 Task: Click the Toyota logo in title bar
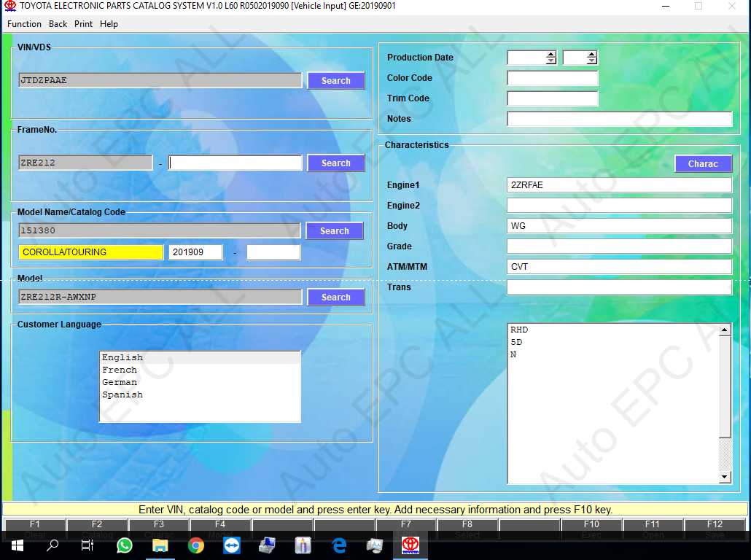[9, 6]
